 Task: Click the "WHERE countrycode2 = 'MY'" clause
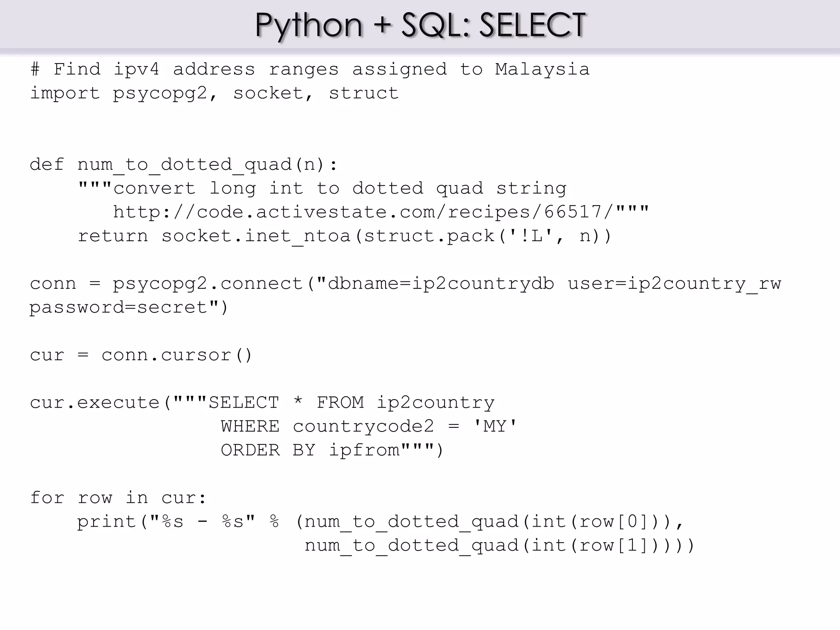(368, 427)
